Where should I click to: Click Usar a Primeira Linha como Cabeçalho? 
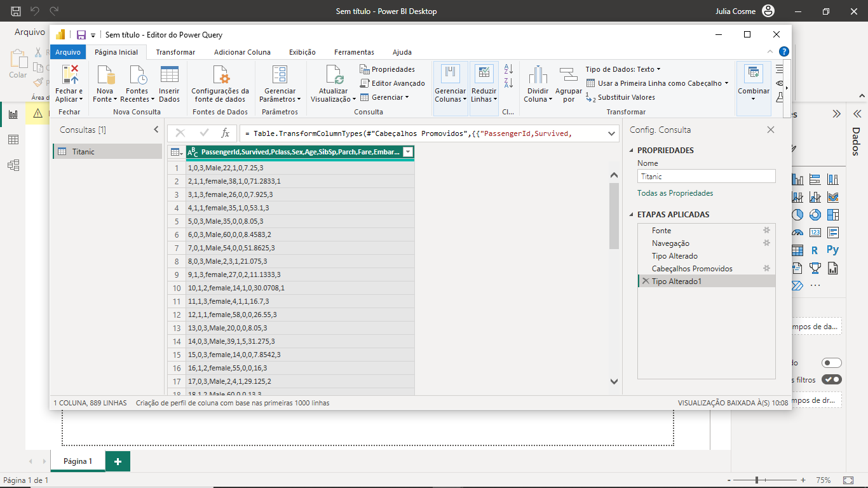[x=657, y=83]
